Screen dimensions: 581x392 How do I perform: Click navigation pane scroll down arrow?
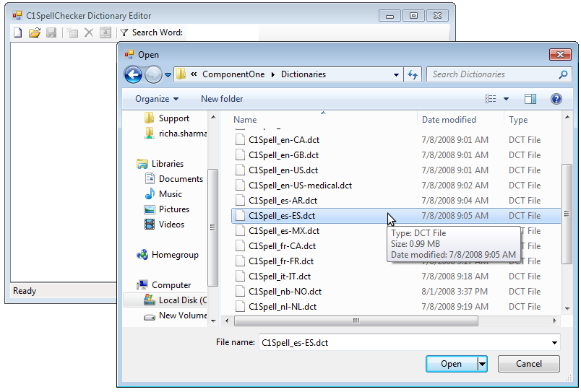point(213,321)
